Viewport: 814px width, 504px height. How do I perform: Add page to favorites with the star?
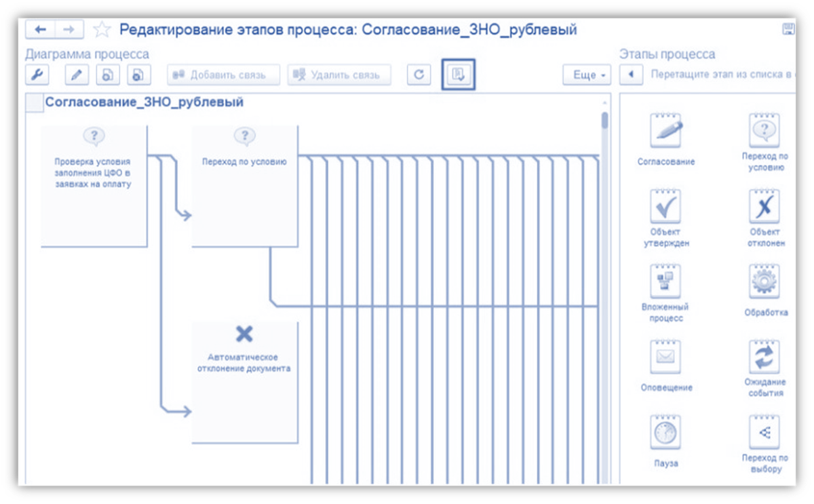click(102, 30)
